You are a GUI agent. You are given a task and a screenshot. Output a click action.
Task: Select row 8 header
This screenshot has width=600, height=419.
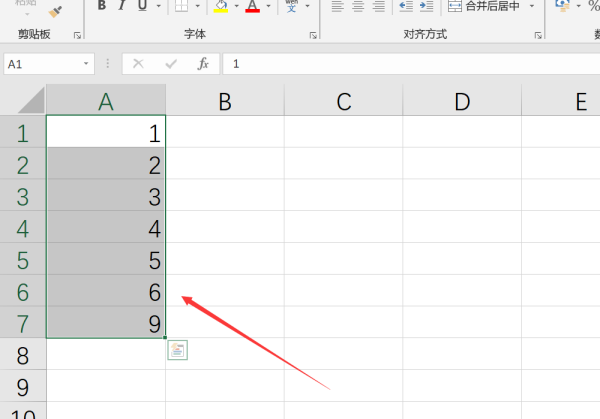(x=23, y=354)
